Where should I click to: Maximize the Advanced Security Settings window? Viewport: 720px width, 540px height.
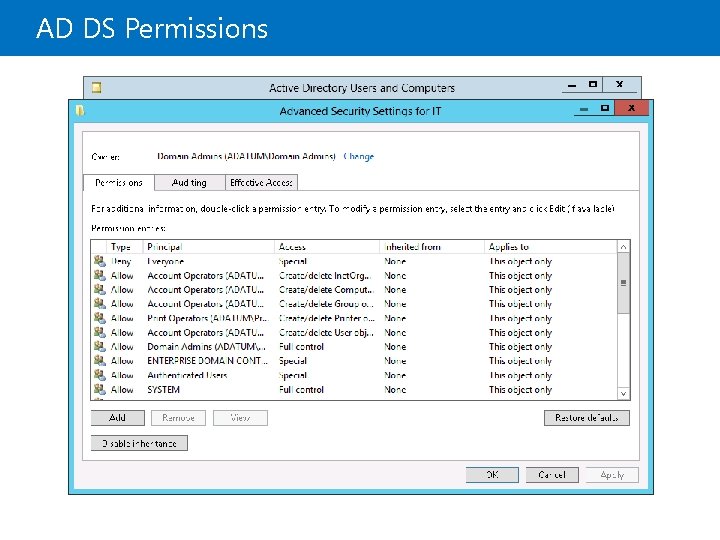[605, 108]
